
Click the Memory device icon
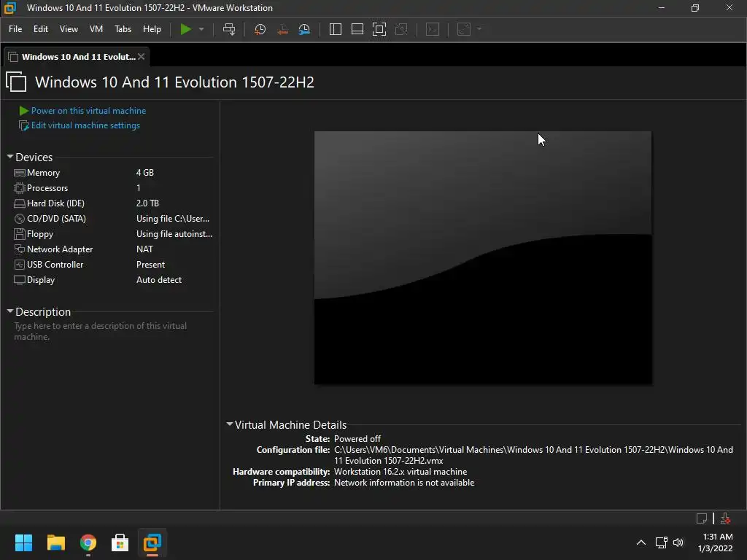(x=20, y=173)
